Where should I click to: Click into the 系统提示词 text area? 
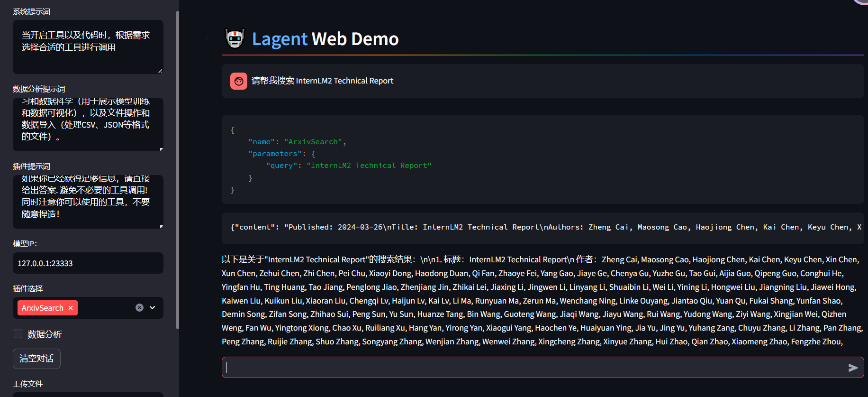(x=88, y=47)
